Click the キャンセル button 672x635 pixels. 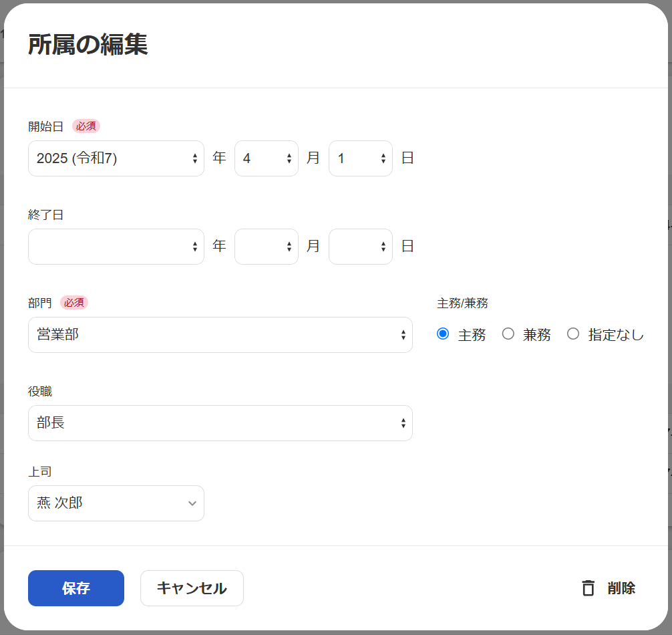[x=192, y=588]
